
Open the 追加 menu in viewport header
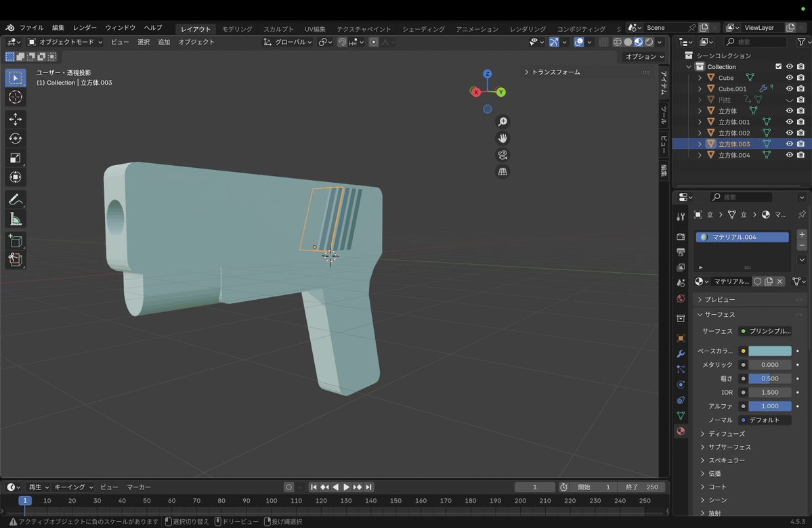point(164,42)
